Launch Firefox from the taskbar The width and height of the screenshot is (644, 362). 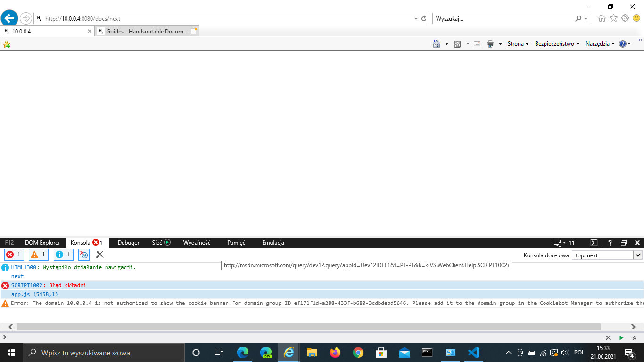[x=335, y=352]
